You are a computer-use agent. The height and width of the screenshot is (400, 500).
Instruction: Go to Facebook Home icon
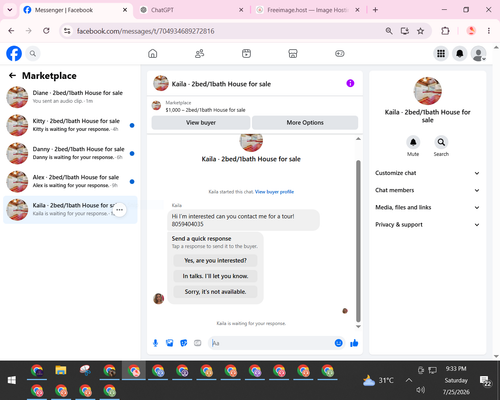[153, 53]
